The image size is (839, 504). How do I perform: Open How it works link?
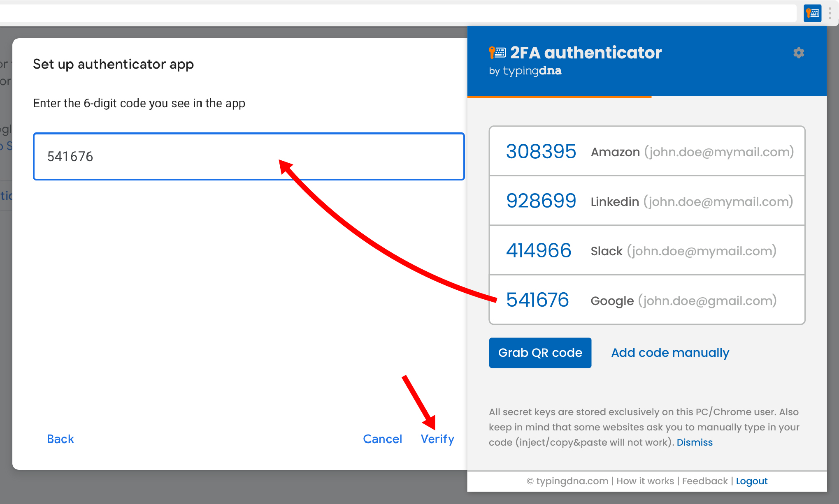tap(645, 481)
